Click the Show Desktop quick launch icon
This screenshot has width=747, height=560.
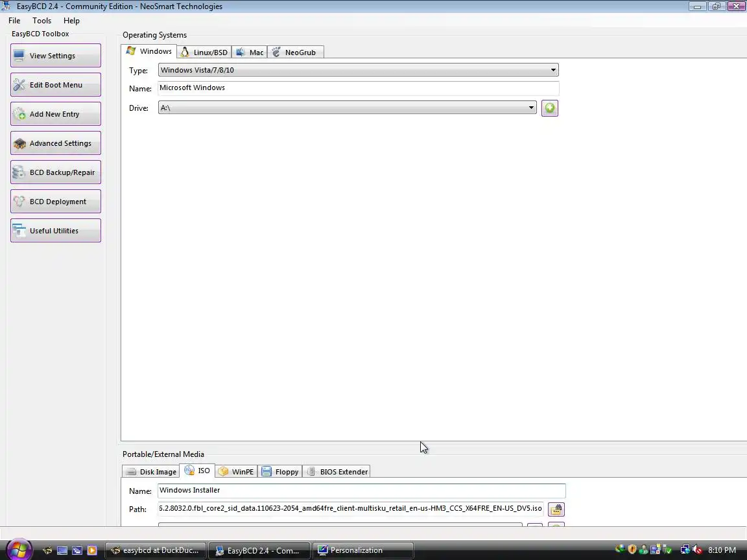tap(62, 550)
